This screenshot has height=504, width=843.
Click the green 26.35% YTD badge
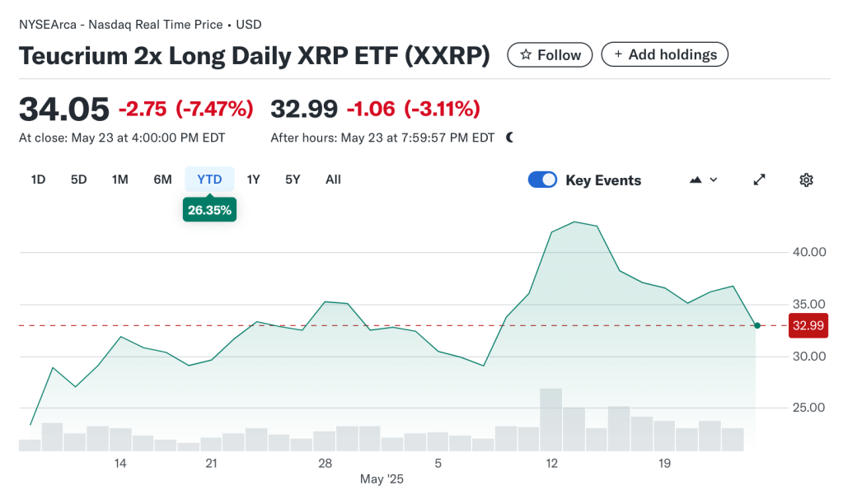coord(209,209)
